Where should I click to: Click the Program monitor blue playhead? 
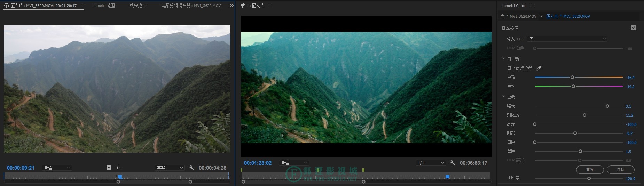[x=448, y=177]
